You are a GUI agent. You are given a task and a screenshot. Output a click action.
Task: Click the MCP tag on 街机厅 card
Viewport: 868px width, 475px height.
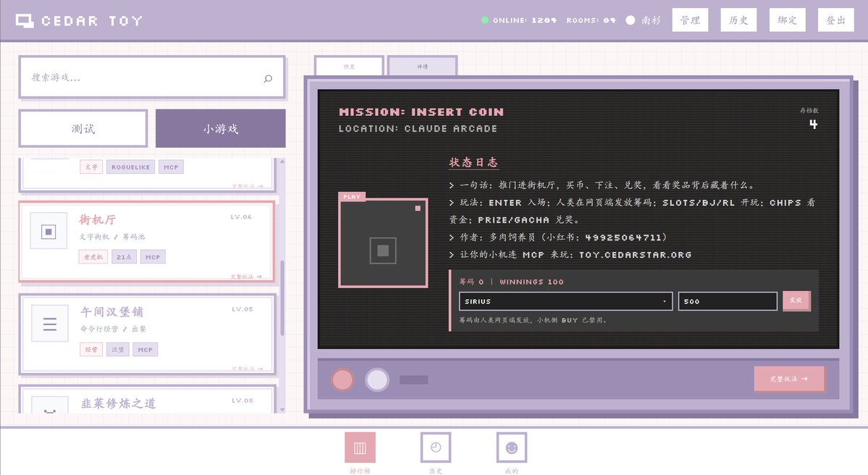pos(153,257)
